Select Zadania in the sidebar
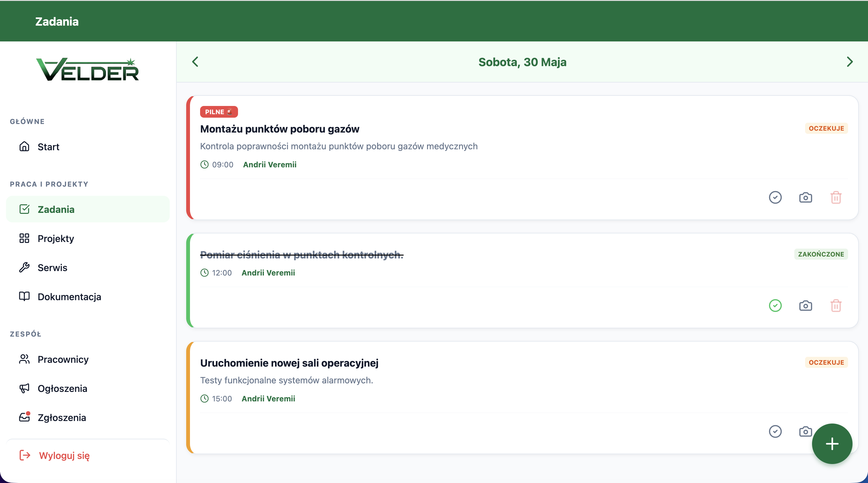The image size is (868, 483). pos(88,209)
